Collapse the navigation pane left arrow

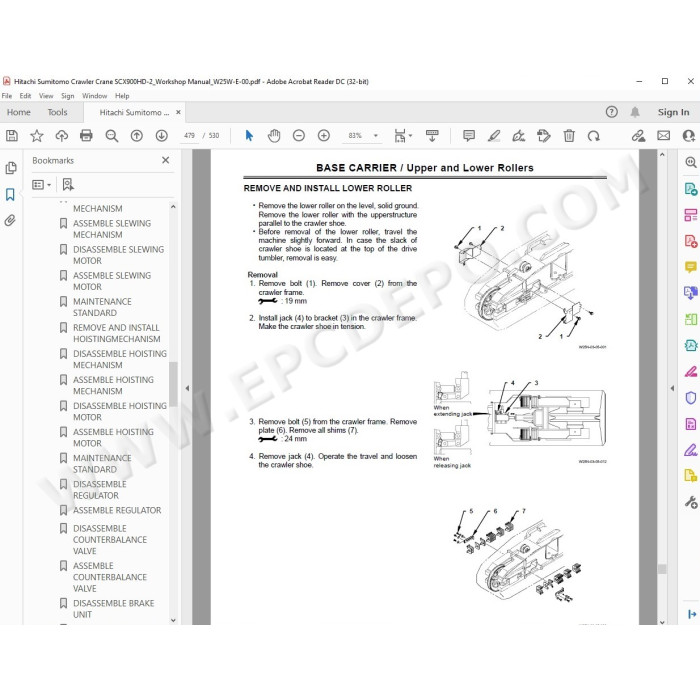tap(187, 388)
